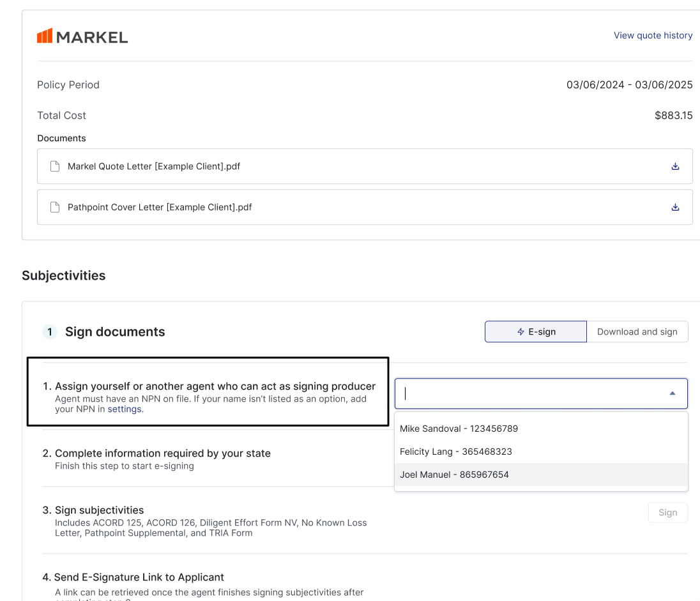Select Mike Sandoval from the list
Screen dimensions: 700x601
pyautogui.click(x=459, y=429)
